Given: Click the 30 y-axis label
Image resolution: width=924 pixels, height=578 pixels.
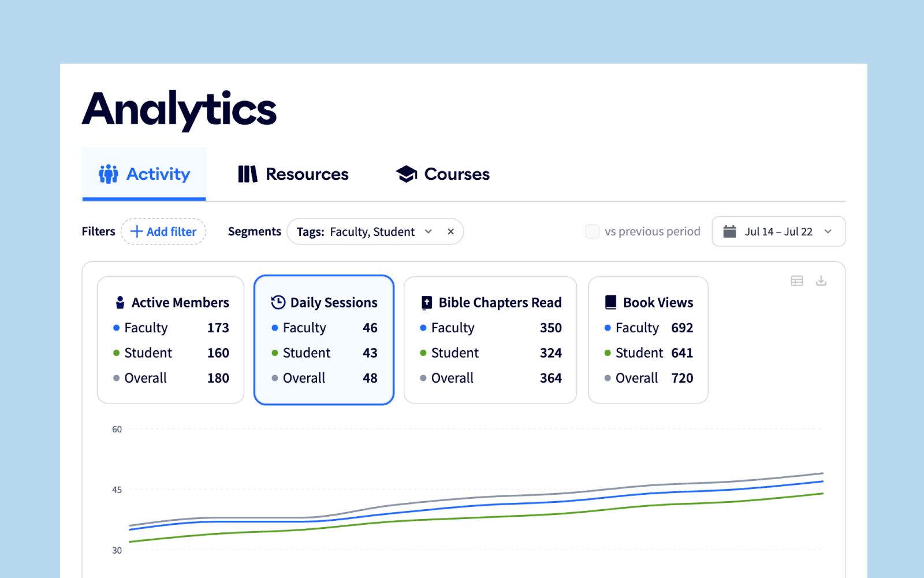Looking at the screenshot, I should click(x=117, y=551).
